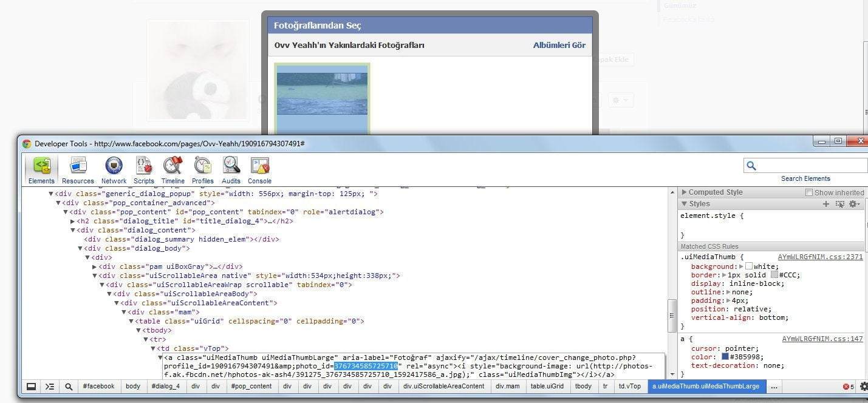Click the element.style rule block

(770, 225)
